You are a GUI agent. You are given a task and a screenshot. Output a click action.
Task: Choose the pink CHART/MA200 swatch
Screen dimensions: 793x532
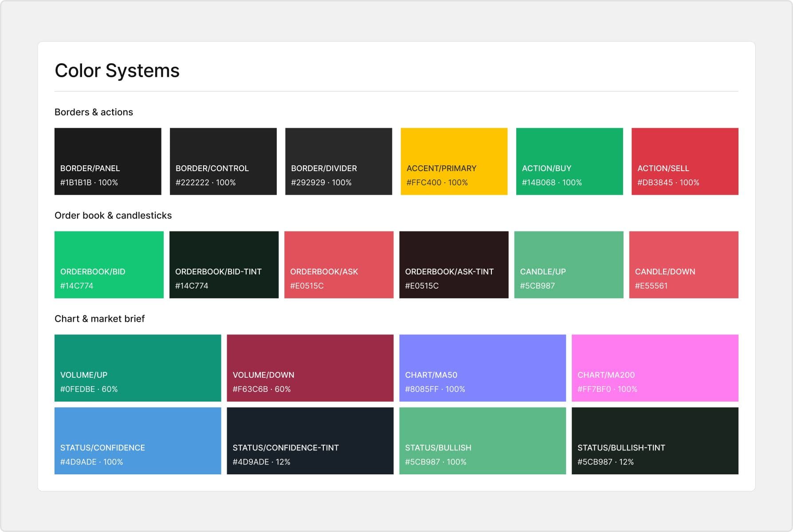655,368
